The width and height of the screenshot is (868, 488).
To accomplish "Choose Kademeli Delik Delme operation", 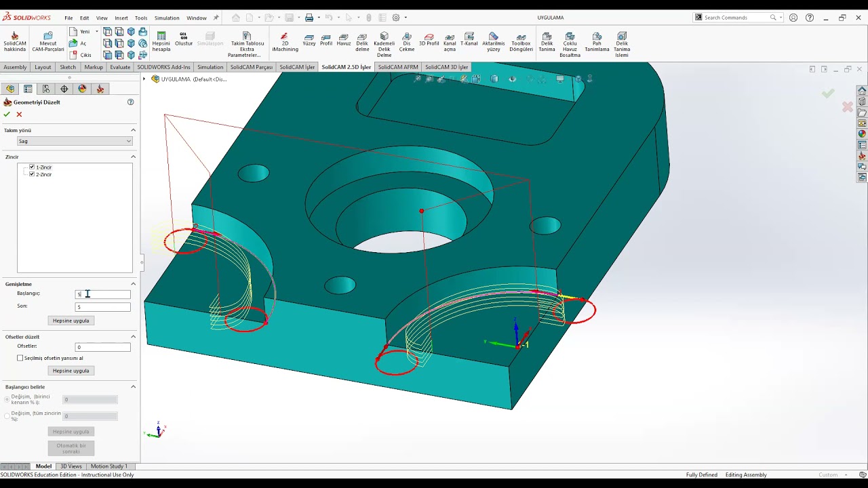I will (384, 45).
